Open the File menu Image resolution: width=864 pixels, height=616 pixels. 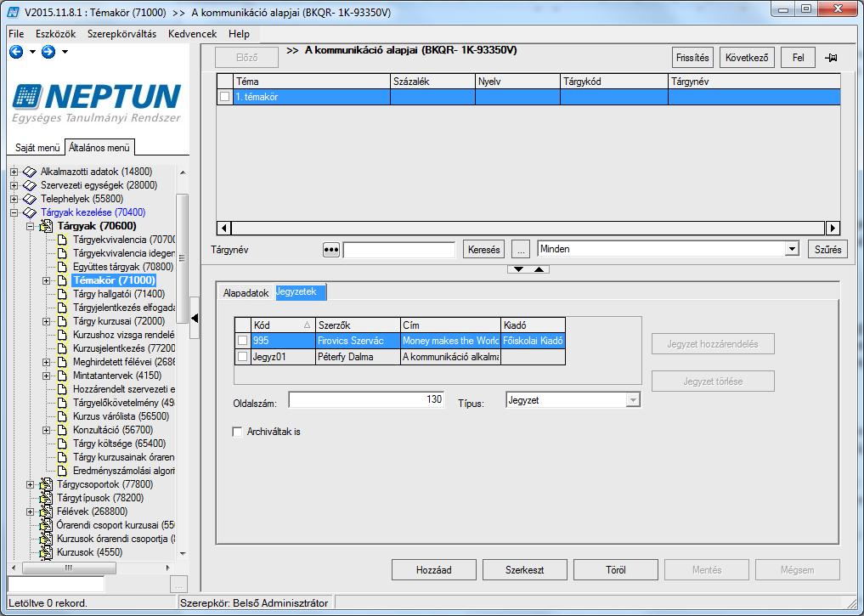click(x=16, y=34)
